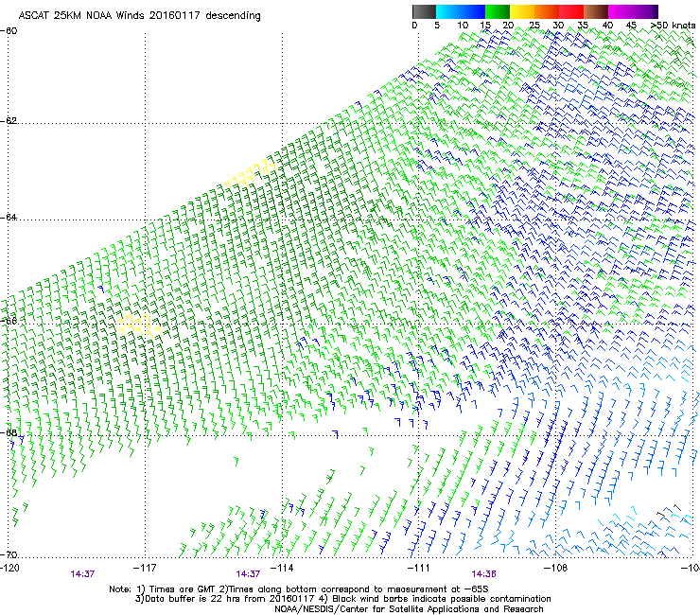Select the magenta 40–45 knots legend segment
The width and height of the screenshot is (700, 615).
(621, 11)
